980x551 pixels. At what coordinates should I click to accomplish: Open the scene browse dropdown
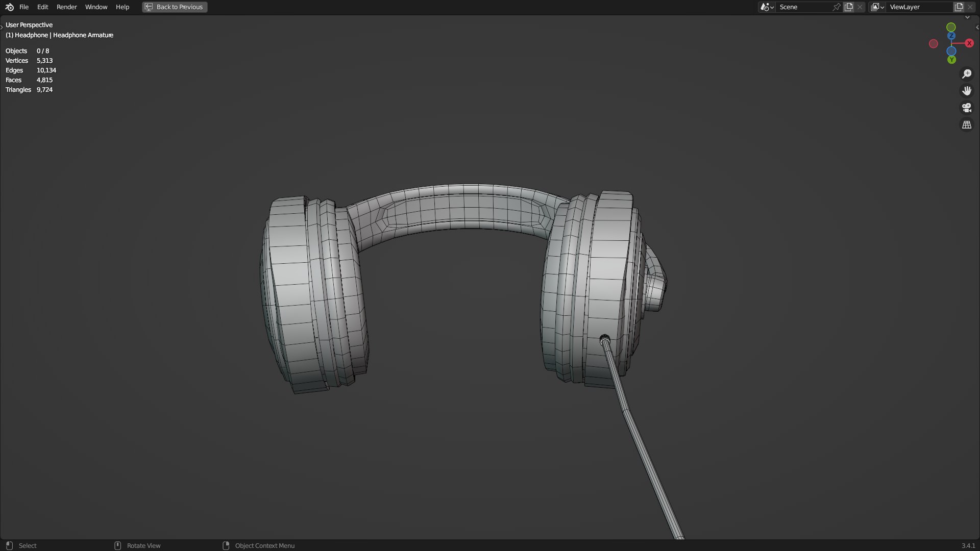click(x=767, y=7)
